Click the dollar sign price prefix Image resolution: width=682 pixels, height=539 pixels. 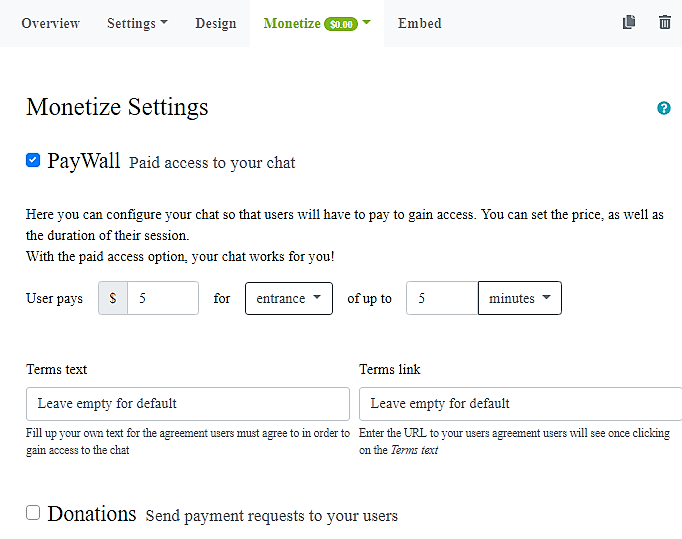coord(113,298)
